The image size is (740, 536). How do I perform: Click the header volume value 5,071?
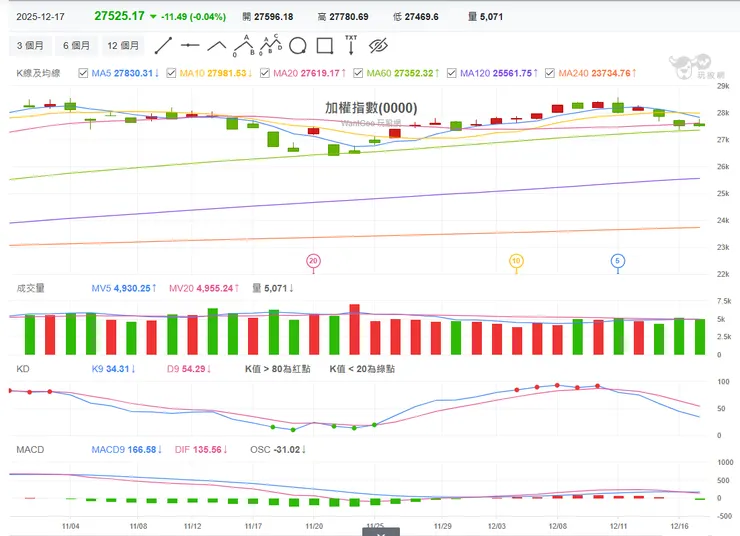coord(491,17)
